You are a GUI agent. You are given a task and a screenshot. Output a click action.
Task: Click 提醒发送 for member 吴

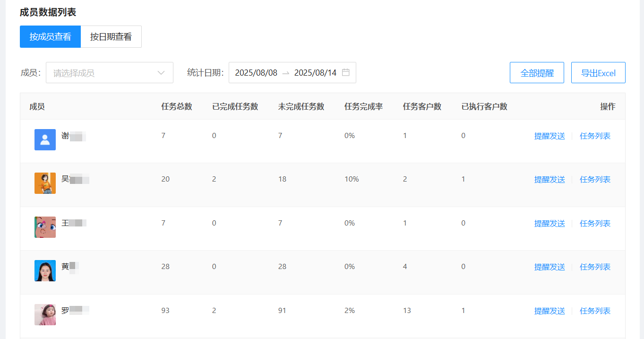(550, 180)
